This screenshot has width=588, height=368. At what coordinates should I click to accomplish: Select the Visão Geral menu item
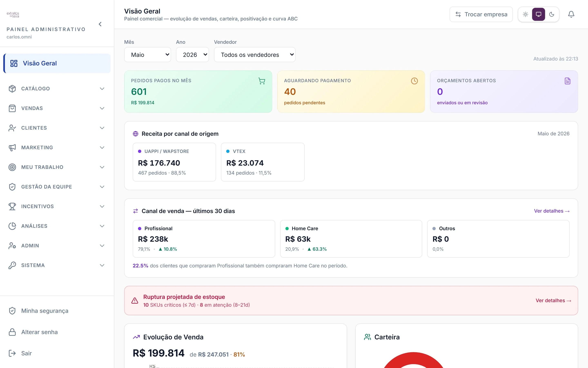(x=57, y=63)
